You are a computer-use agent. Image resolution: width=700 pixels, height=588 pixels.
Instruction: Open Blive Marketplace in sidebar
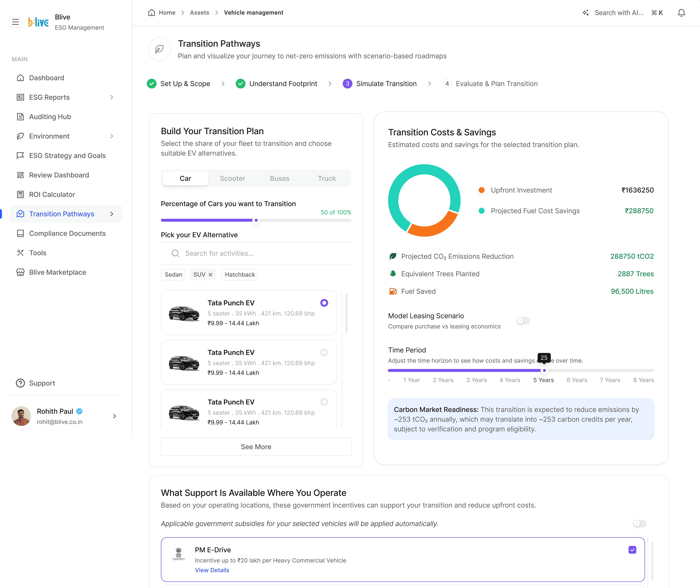[x=57, y=272]
